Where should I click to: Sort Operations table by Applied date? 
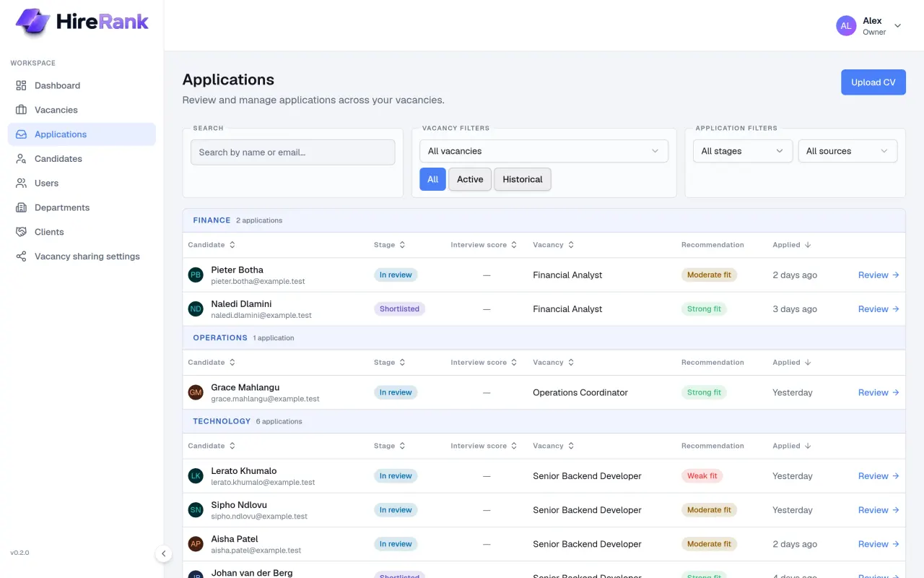click(x=792, y=363)
